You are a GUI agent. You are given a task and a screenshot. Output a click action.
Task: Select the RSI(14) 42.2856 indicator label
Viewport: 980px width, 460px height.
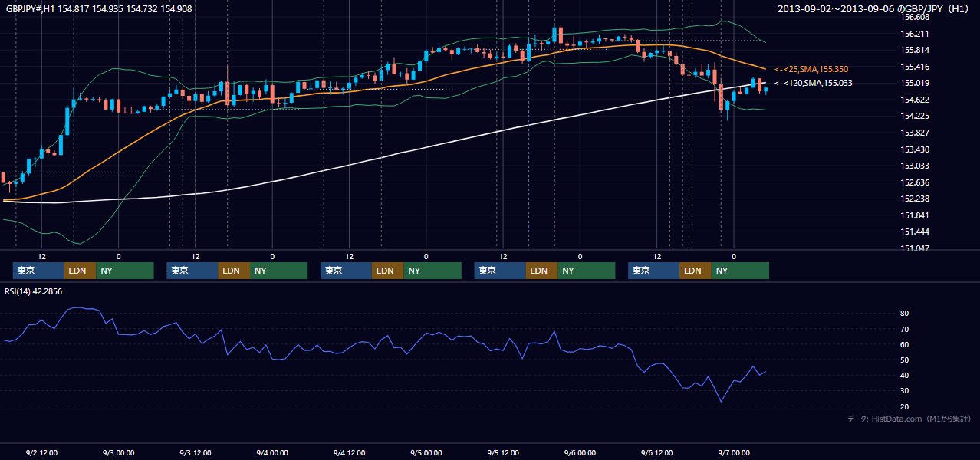34,291
